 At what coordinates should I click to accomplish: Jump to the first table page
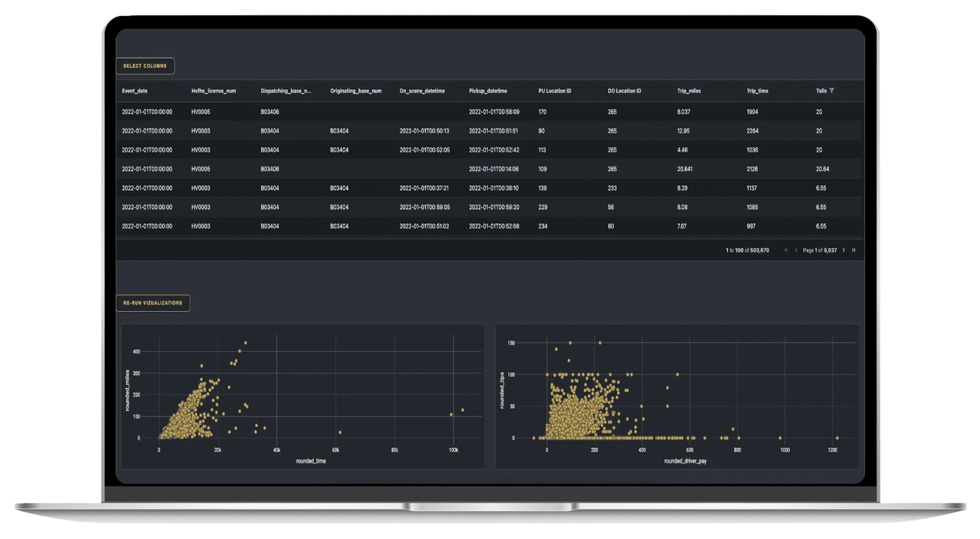(786, 250)
